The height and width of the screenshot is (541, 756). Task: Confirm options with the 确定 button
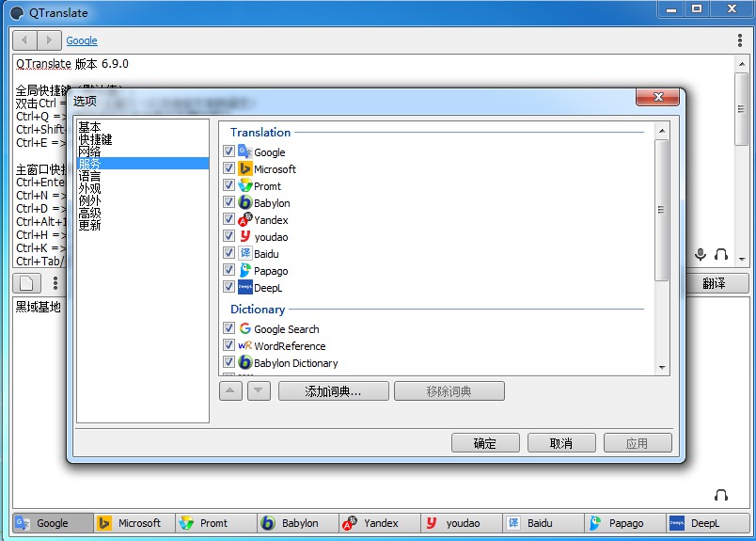[x=485, y=442]
